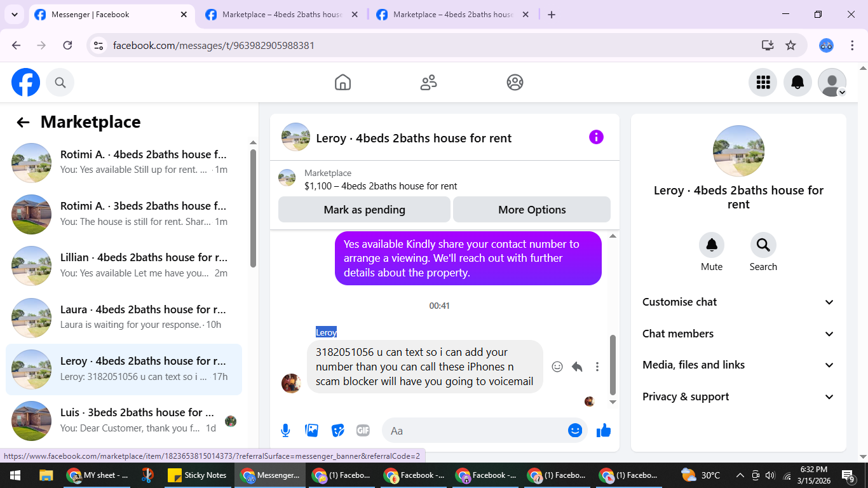Open Rotimi A. 4beds 2baths conversation

(124, 162)
